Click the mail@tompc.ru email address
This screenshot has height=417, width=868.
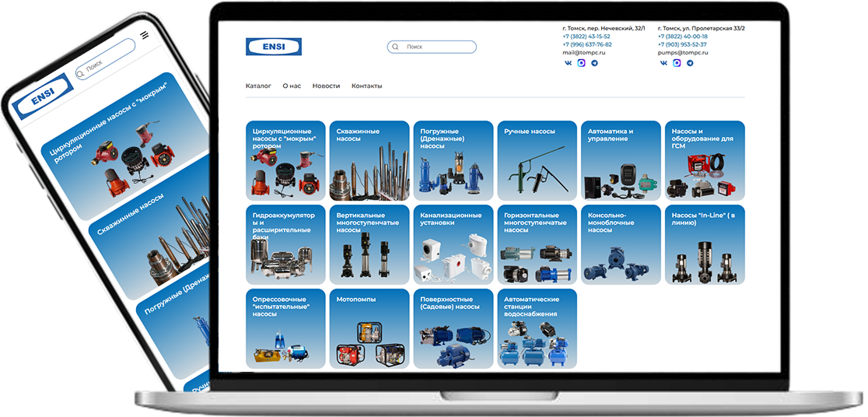584,53
